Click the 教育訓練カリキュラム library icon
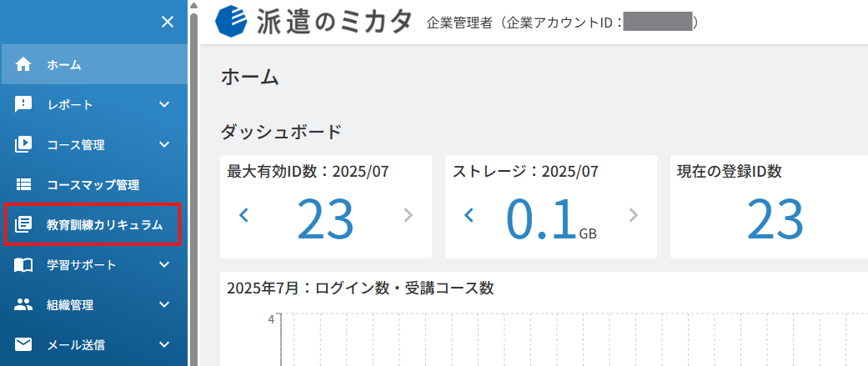Viewport: 868px width, 366px height. click(x=23, y=224)
